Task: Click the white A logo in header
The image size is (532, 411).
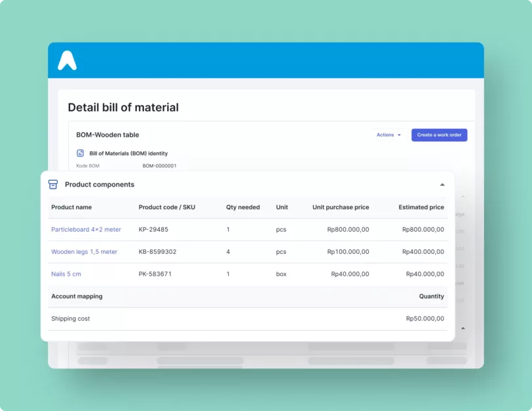Action: 67,60
